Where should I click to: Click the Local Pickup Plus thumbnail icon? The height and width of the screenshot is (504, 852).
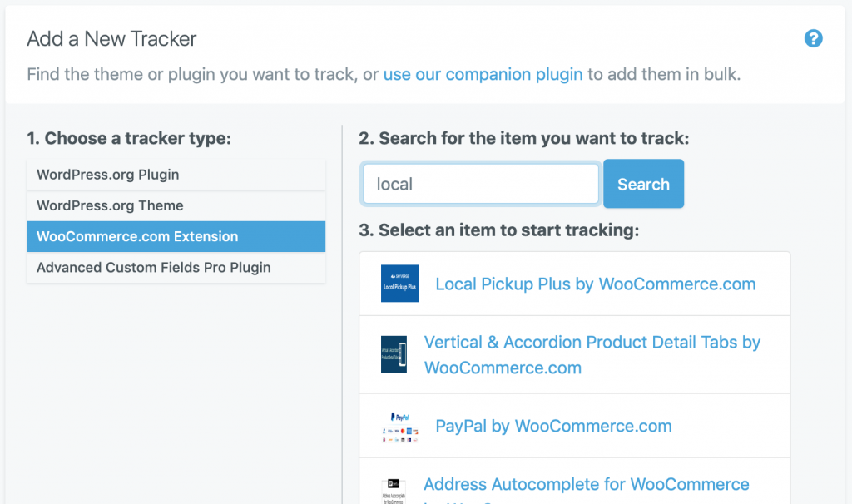pos(399,284)
